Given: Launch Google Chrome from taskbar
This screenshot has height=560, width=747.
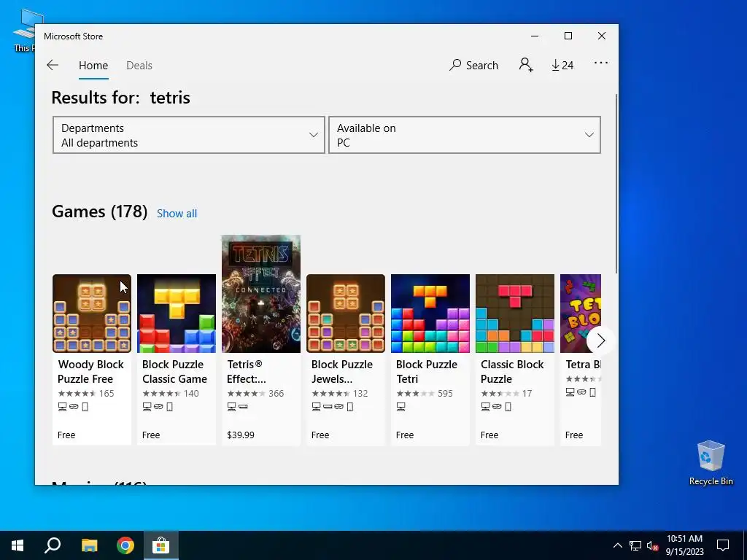Looking at the screenshot, I should pyautogui.click(x=125, y=545).
